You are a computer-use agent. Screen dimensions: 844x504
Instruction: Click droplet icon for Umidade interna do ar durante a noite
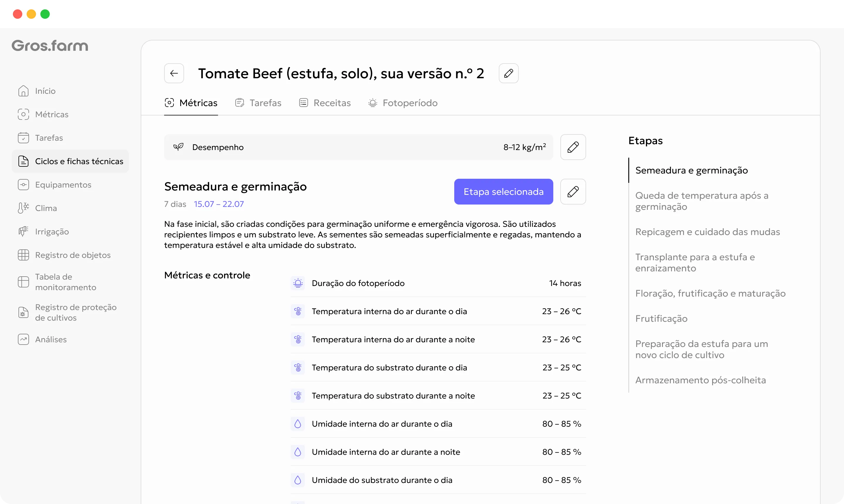click(x=298, y=452)
